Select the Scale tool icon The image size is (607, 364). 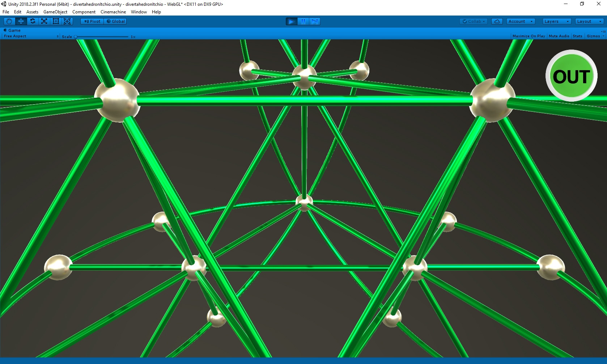(x=44, y=21)
